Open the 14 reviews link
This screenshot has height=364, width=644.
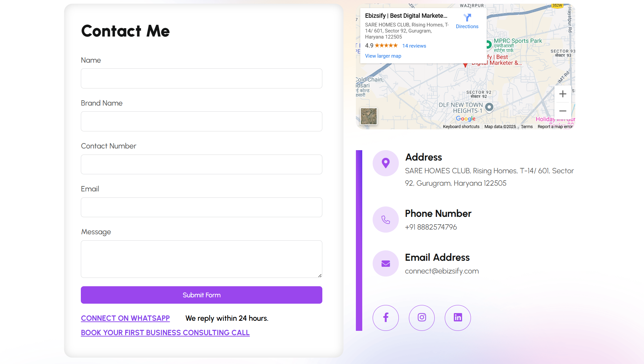[414, 46]
